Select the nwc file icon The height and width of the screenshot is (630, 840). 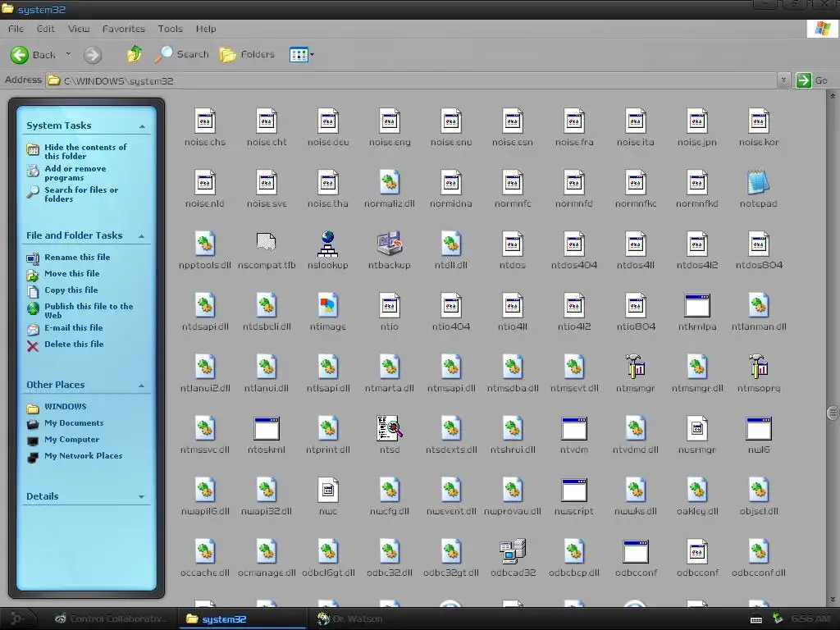327,491
